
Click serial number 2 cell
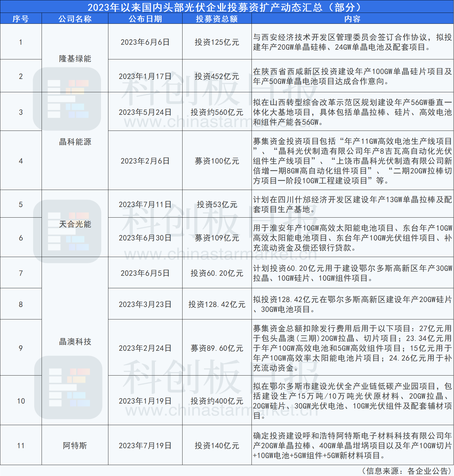click(21, 76)
